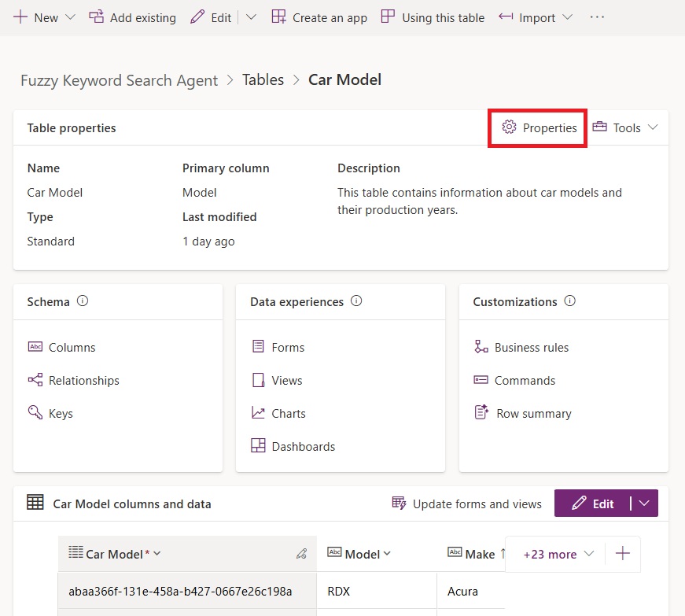Expand the Import dropdown chevron

pyautogui.click(x=567, y=17)
